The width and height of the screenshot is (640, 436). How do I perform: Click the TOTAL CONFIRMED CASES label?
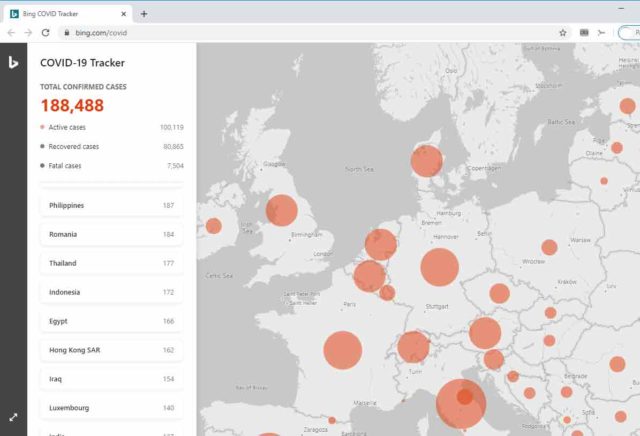tap(83, 87)
